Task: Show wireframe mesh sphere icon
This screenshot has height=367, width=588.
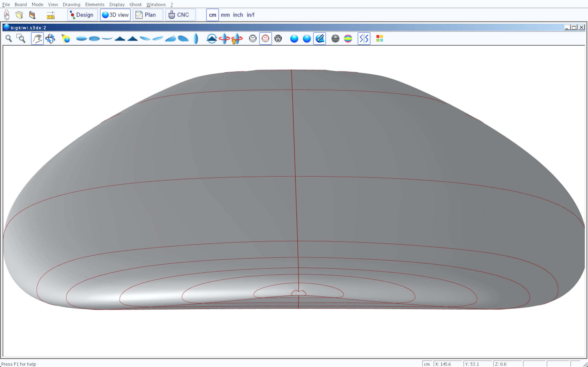Action: (x=278, y=39)
